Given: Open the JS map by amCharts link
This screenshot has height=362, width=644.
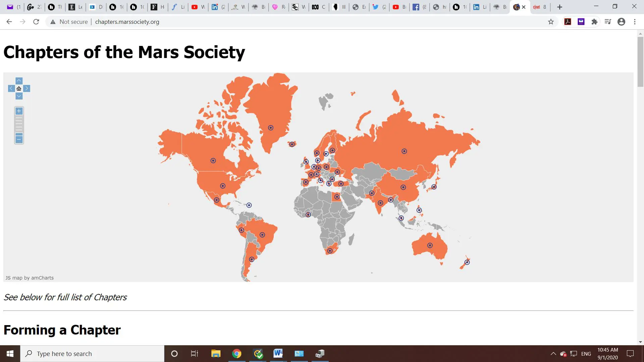Looking at the screenshot, I should [30, 278].
